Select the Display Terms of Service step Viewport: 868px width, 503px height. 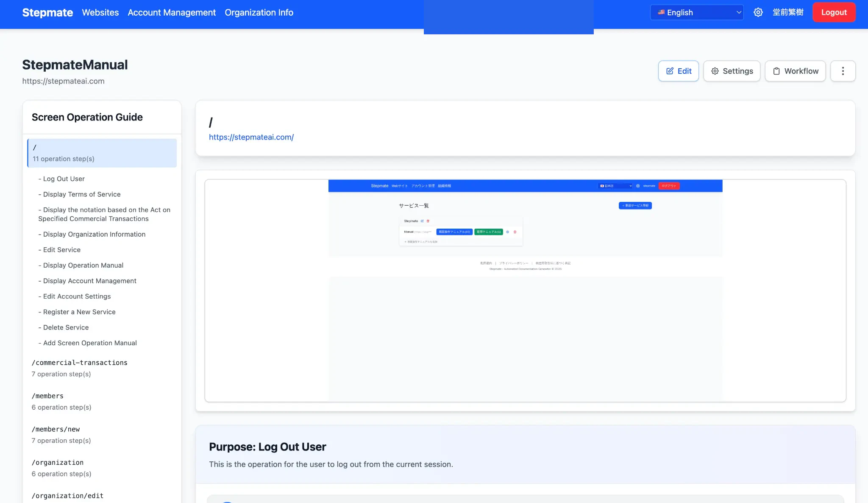81,194
